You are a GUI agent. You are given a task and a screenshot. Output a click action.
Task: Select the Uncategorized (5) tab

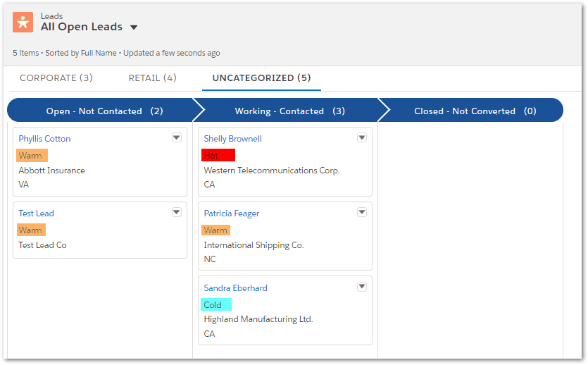[261, 78]
